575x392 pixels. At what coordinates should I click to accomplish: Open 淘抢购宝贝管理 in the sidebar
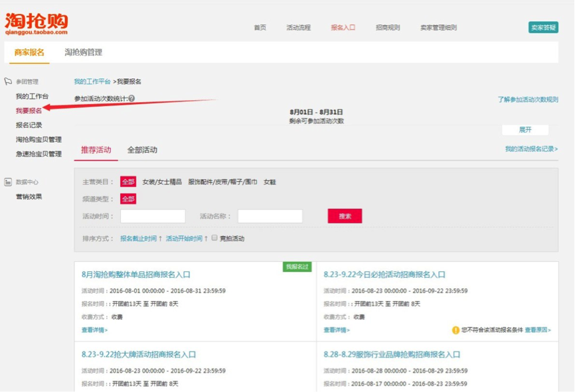(39, 139)
